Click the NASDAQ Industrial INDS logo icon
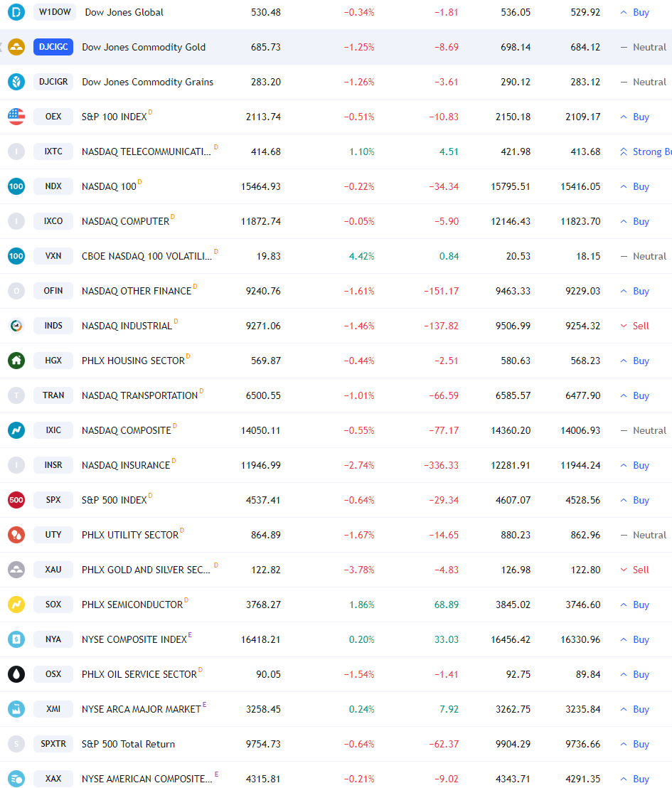 [x=16, y=326]
